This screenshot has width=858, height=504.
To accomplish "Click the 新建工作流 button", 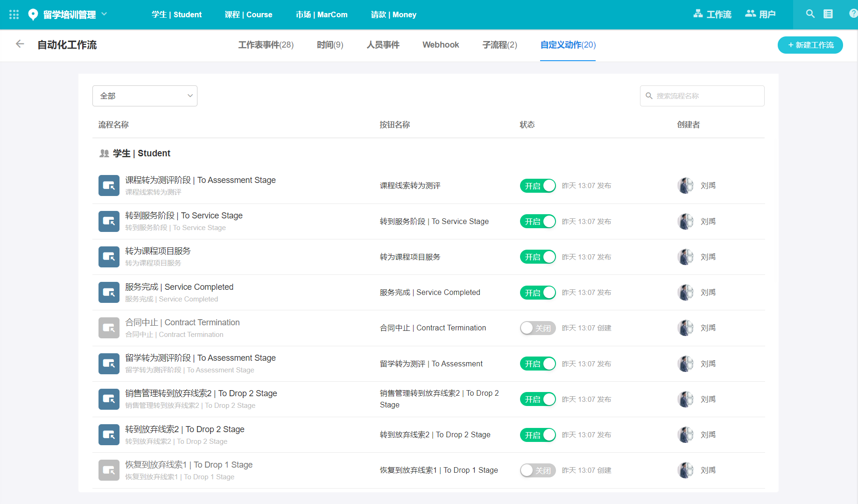I will pos(810,45).
